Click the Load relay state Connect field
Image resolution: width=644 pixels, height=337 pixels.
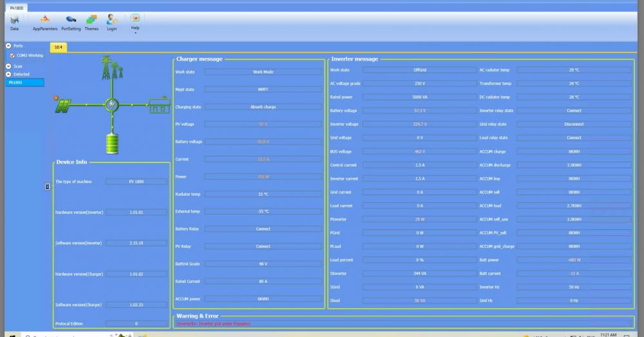tap(574, 138)
